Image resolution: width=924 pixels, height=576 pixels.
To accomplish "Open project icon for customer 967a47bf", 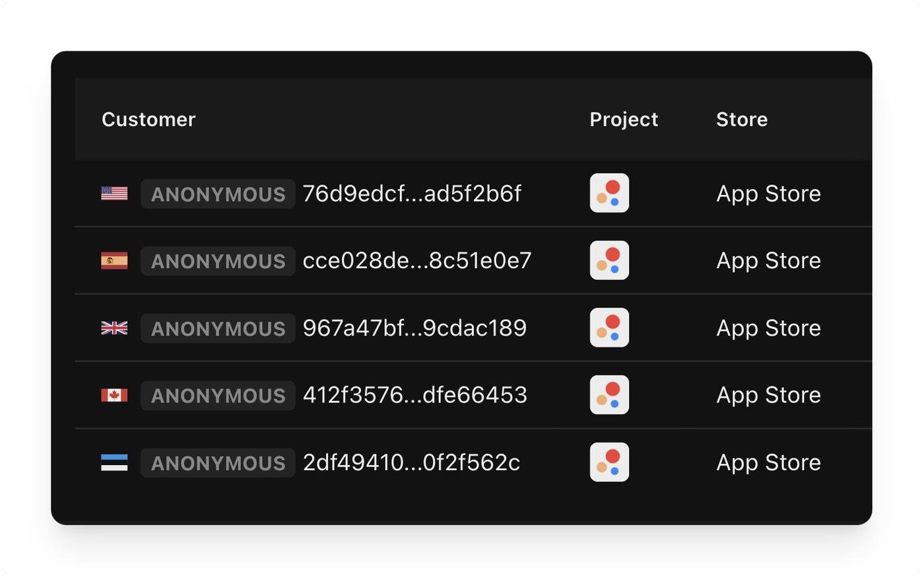I will (x=609, y=328).
